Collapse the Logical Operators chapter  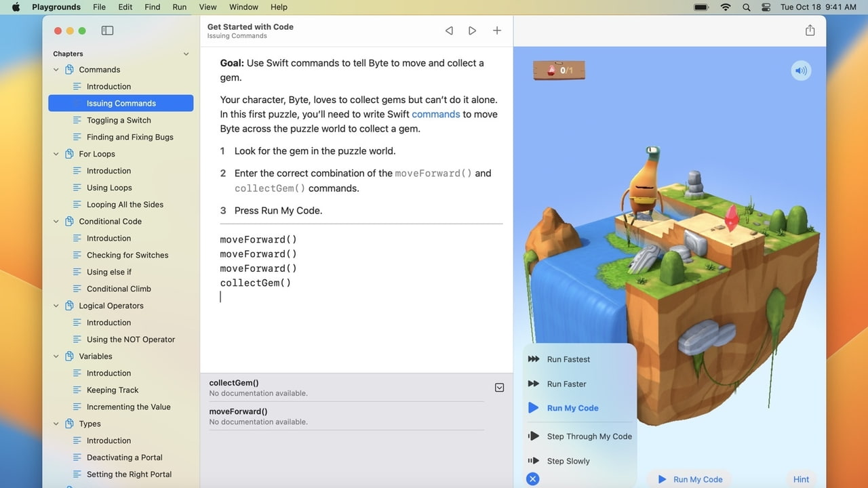[56, 306]
